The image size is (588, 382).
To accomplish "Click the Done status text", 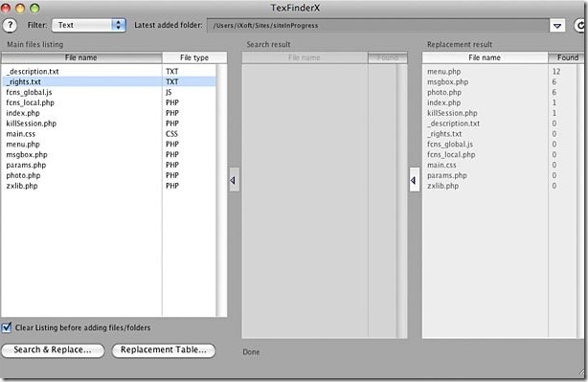I will point(251,352).
